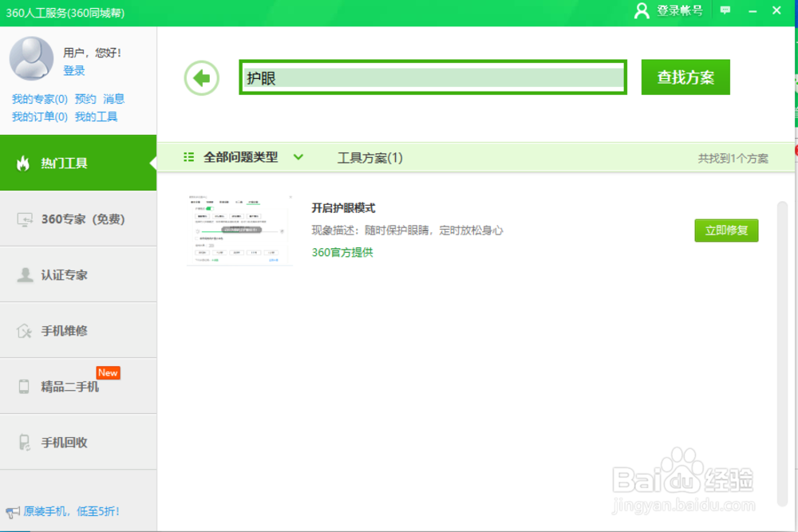
Task: Click the 认证专家 person icon
Action: 23,274
